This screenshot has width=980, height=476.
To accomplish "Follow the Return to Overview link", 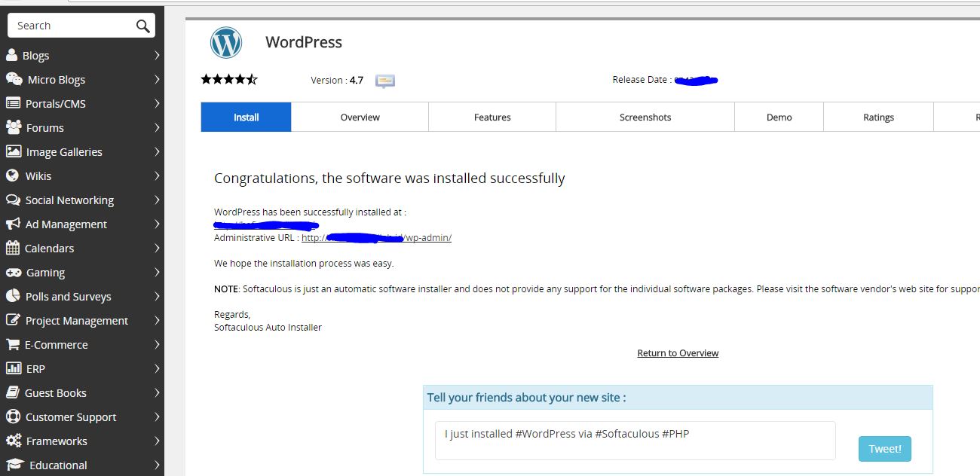I will pyautogui.click(x=678, y=353).
